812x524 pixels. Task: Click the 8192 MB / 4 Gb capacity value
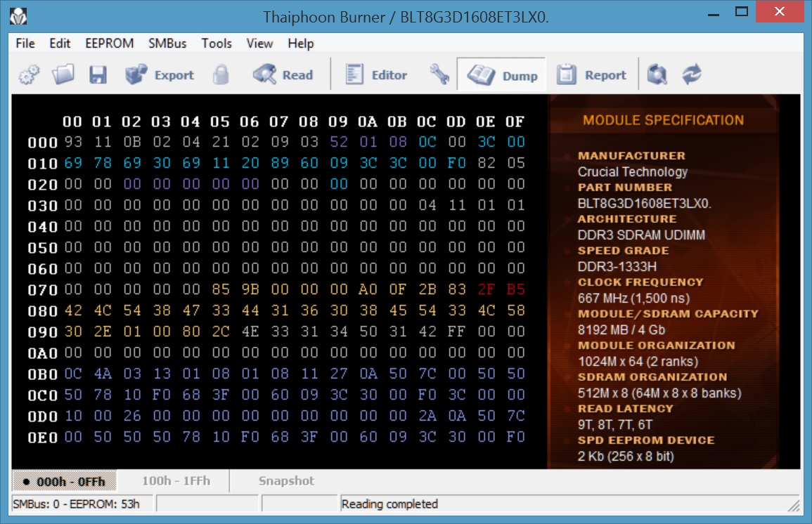621,329
